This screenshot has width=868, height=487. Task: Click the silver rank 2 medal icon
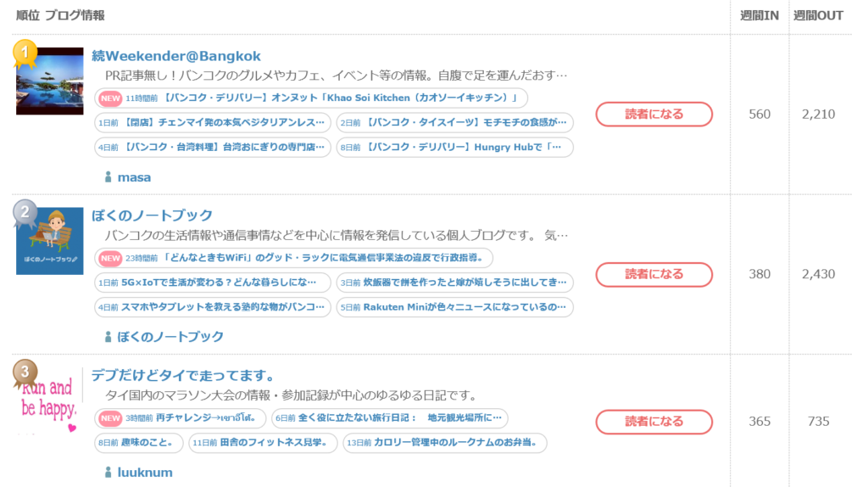pos(25,213)
